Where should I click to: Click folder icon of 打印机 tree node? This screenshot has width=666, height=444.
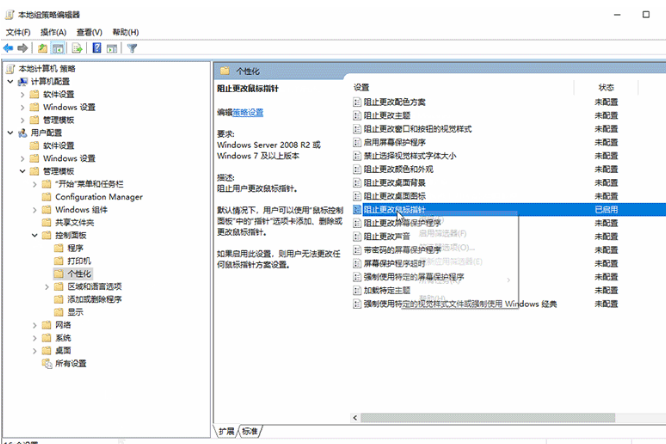click(59, 261)
